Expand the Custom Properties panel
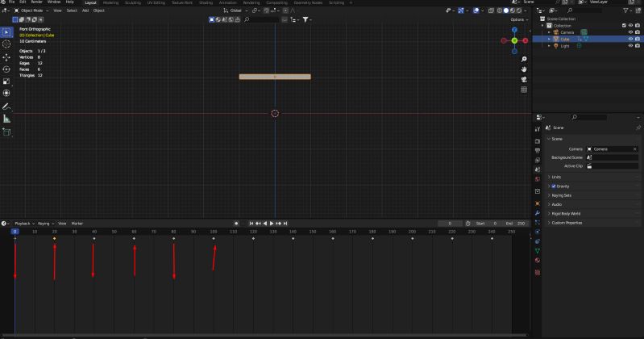This screenshot has width=644, height=339. tap(592, 223)
